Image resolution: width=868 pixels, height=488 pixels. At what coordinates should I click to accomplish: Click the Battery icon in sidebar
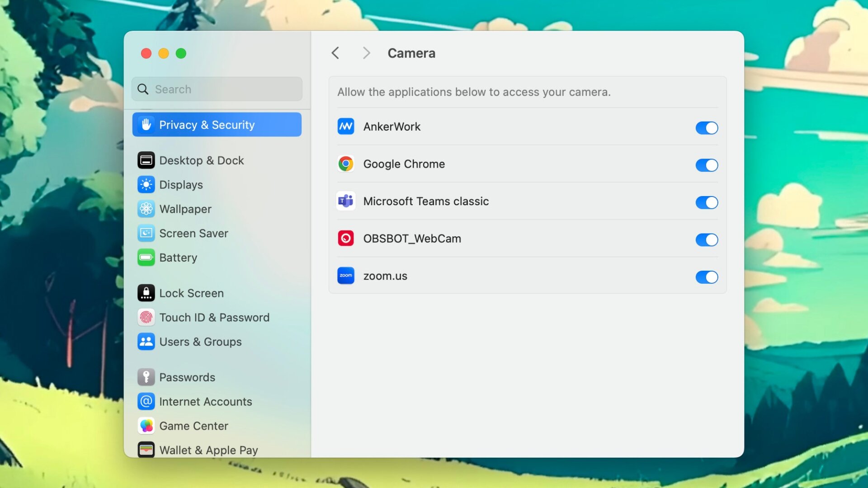coord(146,258)
